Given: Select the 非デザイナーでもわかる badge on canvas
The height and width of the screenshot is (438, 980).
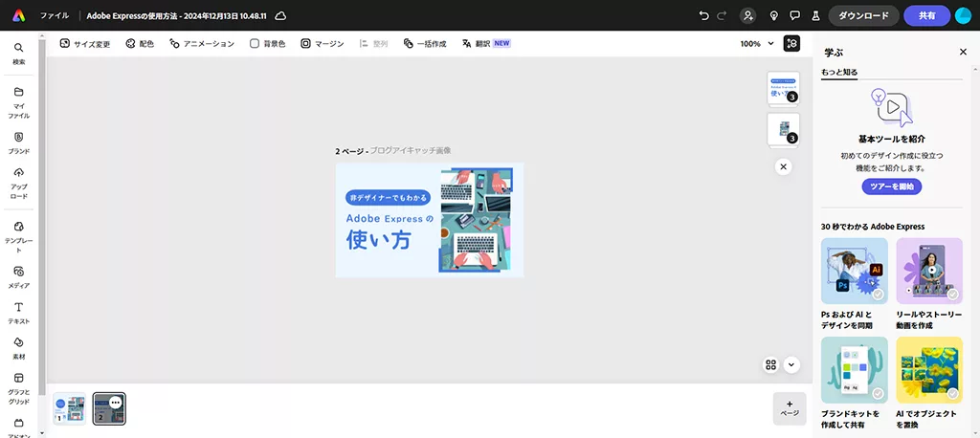Looking at the screenshot, I should point(389,197).
